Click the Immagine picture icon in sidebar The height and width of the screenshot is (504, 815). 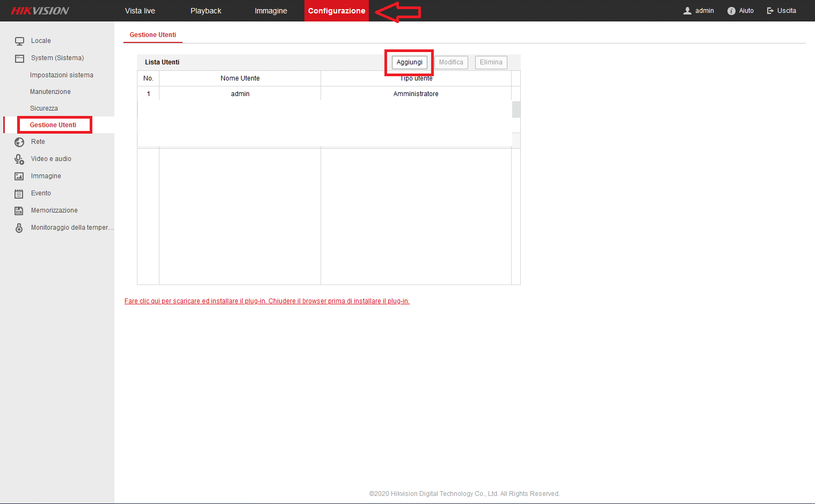(19, 176)
